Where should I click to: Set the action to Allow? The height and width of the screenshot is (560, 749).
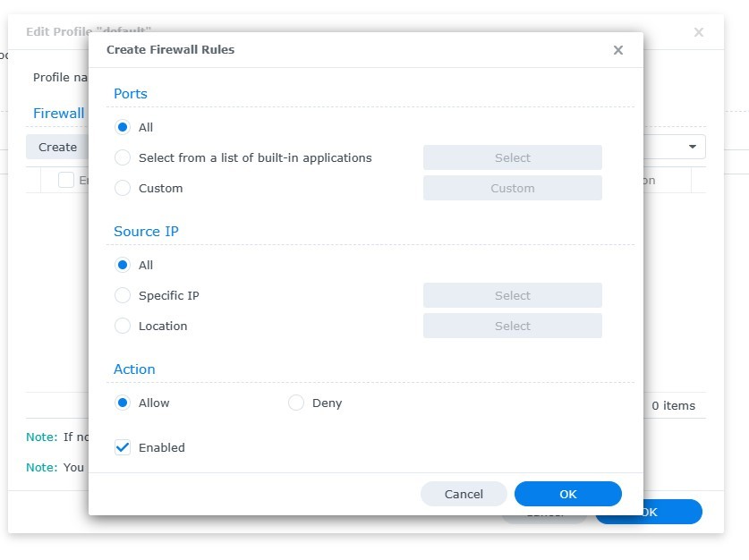point(123,403)
